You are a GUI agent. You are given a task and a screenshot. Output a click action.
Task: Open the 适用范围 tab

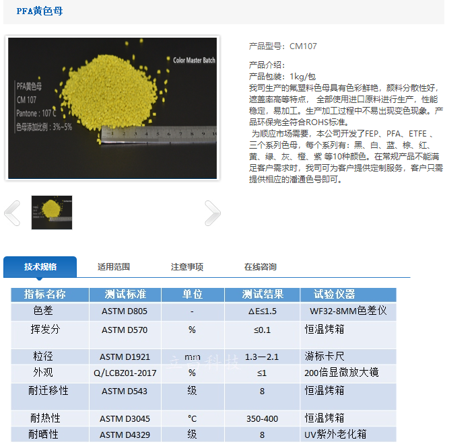[114, 267]
